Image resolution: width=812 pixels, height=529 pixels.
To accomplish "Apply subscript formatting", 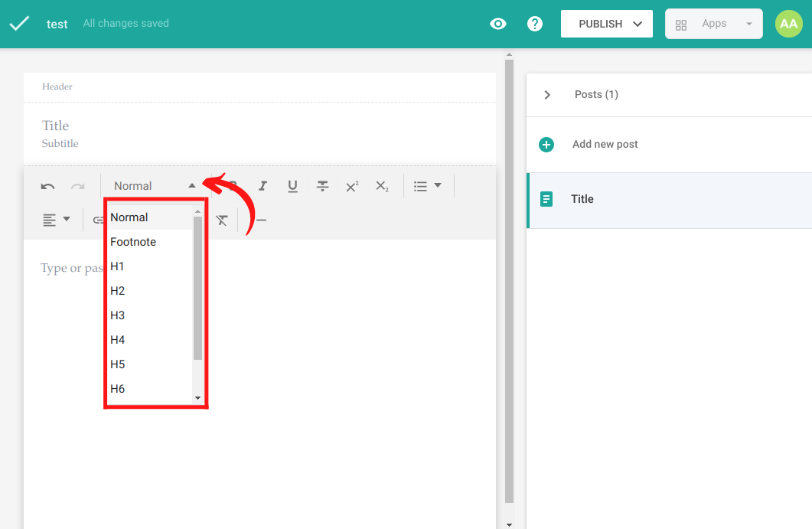I will click(x=382, y=186).
